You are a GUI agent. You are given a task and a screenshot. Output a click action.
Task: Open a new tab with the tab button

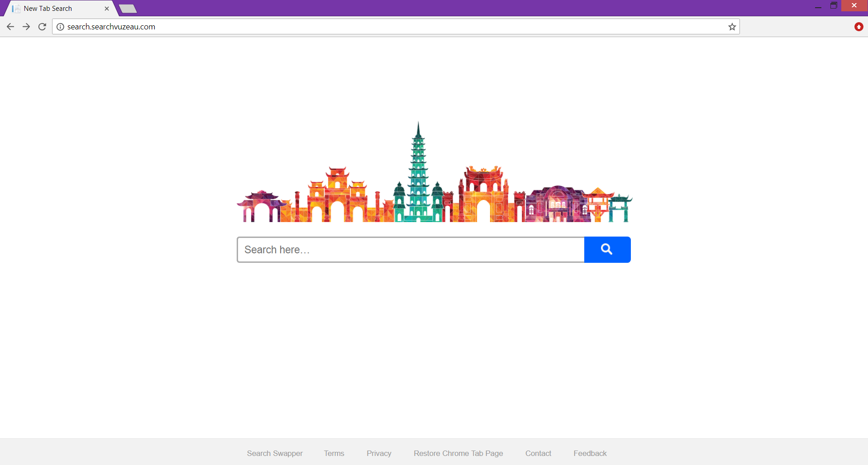pyautogui.click(x=128, y=9)
